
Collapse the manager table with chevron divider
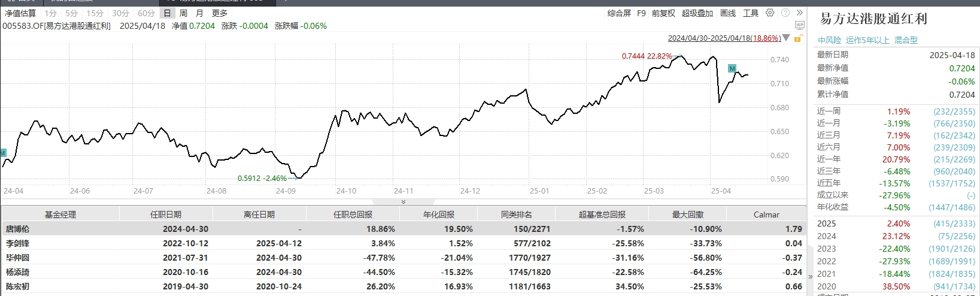[x=403, y=202]
